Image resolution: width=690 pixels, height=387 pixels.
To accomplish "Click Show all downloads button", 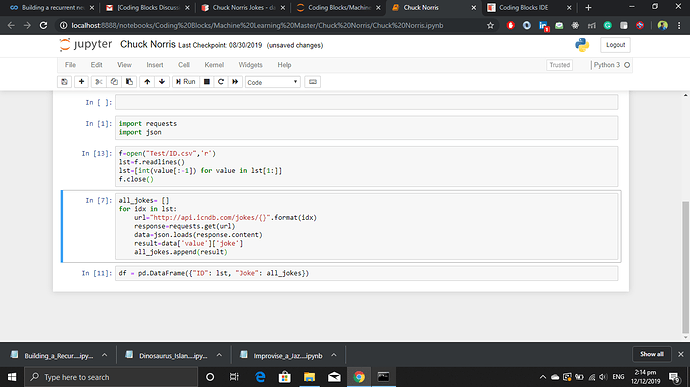I will 652,354.
